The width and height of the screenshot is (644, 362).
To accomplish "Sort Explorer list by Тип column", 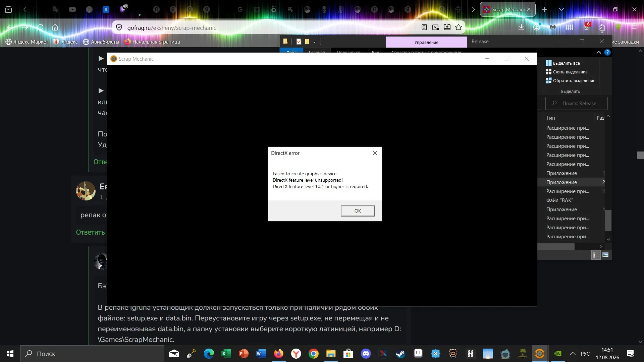I will (568, 118).
